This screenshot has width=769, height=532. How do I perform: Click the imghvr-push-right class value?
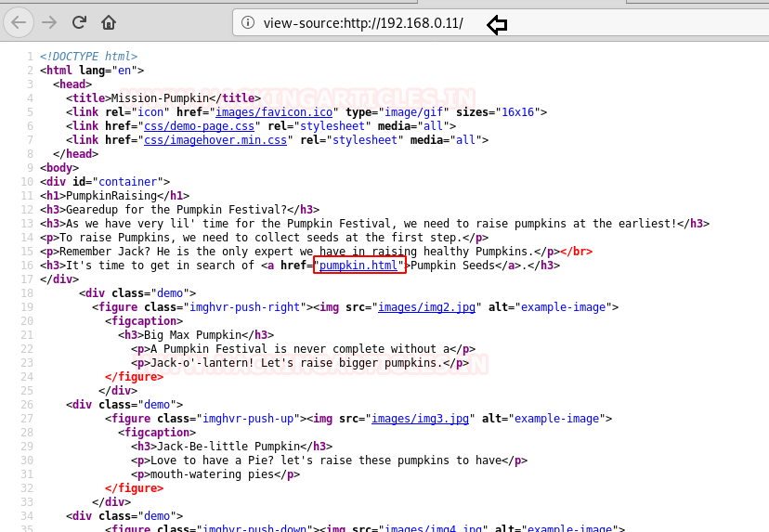(244, 307)
